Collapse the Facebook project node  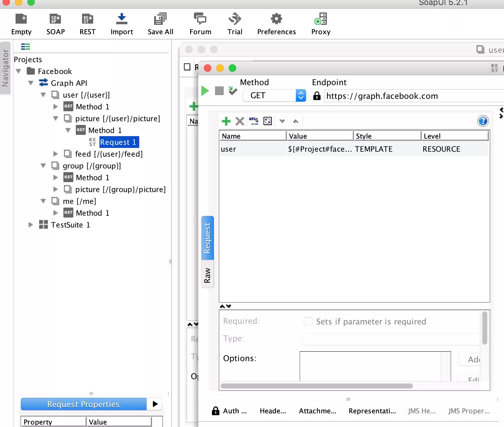coord(18,71)
